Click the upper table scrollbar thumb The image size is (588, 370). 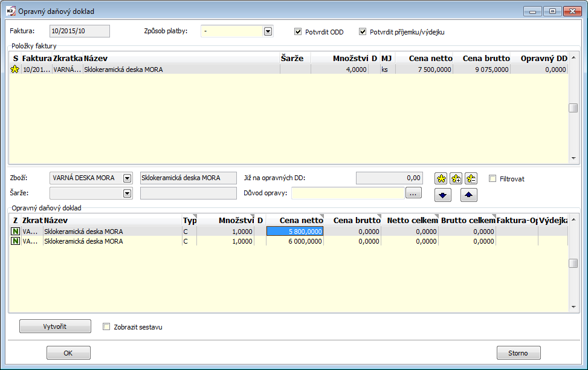pos(573,108)
